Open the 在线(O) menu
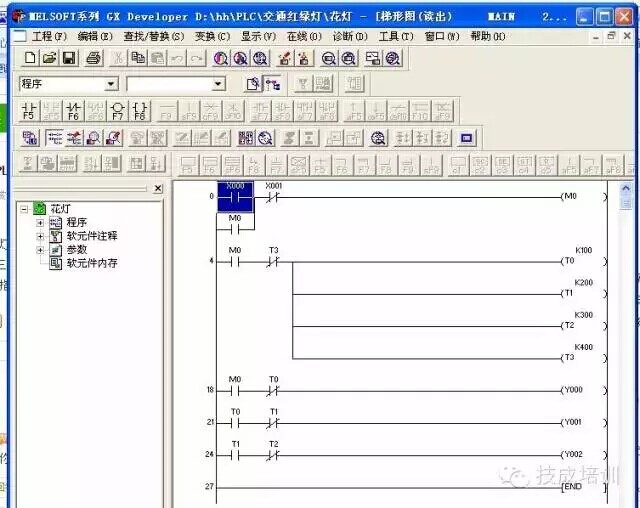Image resolution: width=640 pixels, height=508 pixels. click(x=297, y=36)
